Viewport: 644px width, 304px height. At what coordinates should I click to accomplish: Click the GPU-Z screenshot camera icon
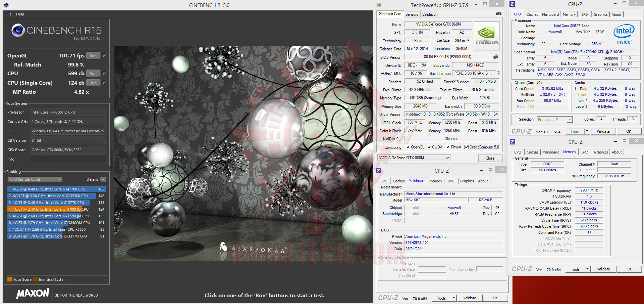tap(499, 14)
